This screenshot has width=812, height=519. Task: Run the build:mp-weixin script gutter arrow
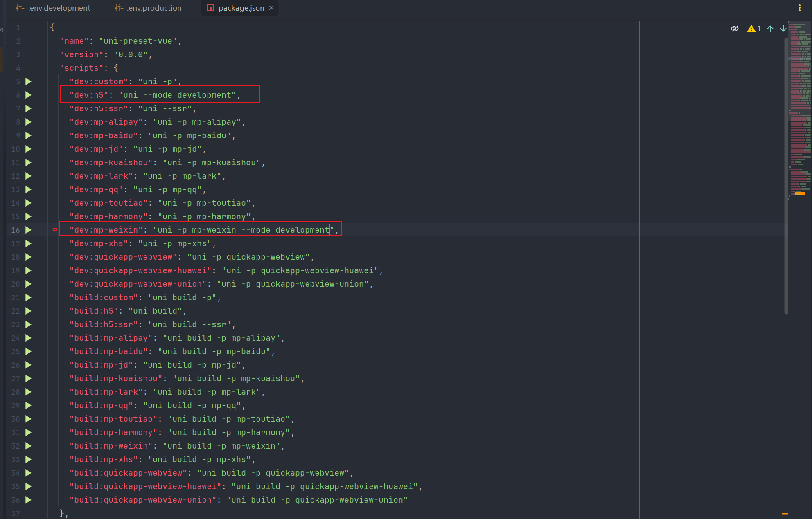point(28,446)
